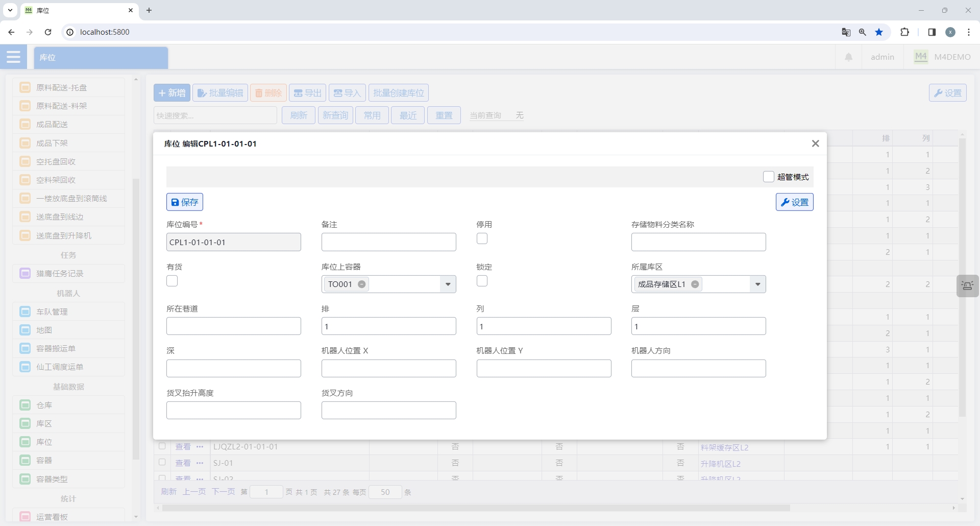Click the 保存 button
This screenshot has height=526, width=980.
pos(185,202)
